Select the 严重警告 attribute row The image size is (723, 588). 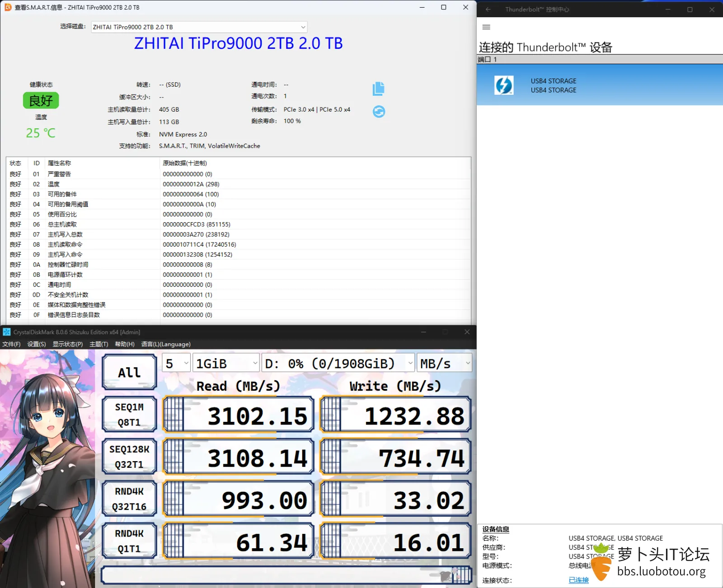(238, 174)
